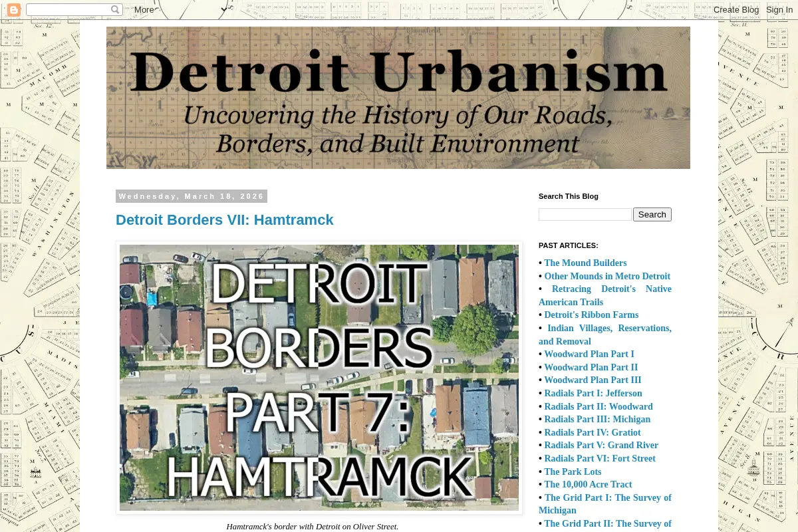Image resolution: width=798 pixels, height=532 pixels.
Task: Open Radials Part I: Jefferson article
Action: coord(593,394)
